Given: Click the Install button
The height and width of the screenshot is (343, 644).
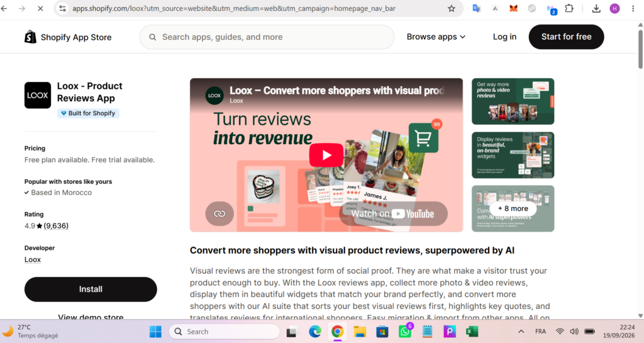Looking at the screenshot, I should tap(91, 289).
